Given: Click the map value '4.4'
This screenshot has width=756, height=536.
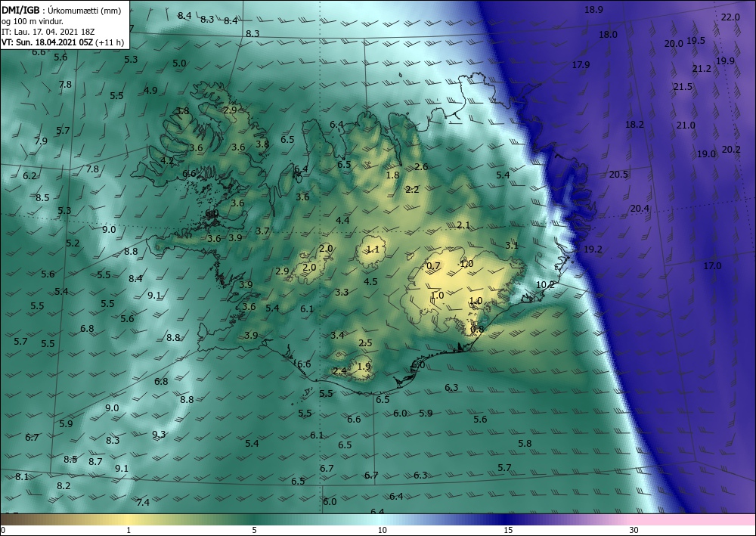Looking at the screenshot, I should [342, 220].
